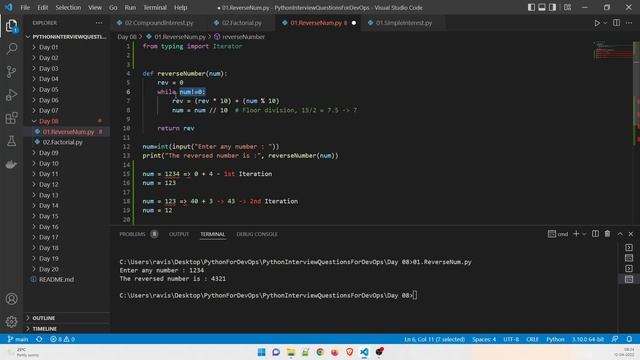
Task: Click the main branch status item
Action: click(18, 339)
